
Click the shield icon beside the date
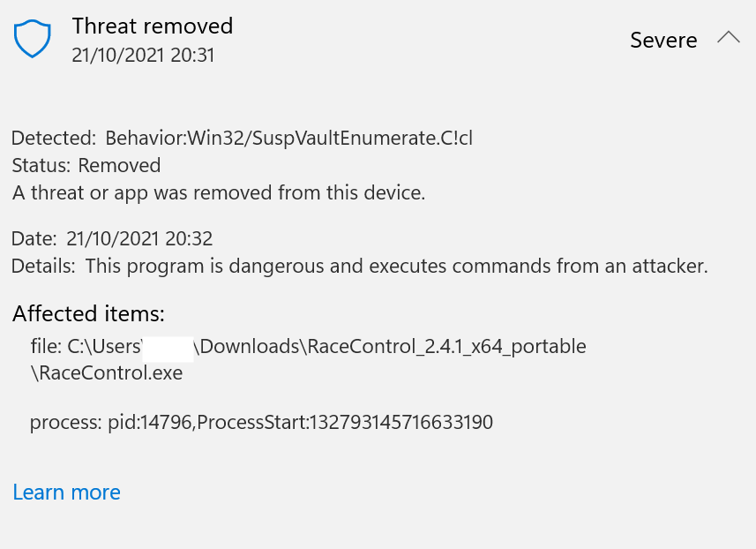[33, 38]
